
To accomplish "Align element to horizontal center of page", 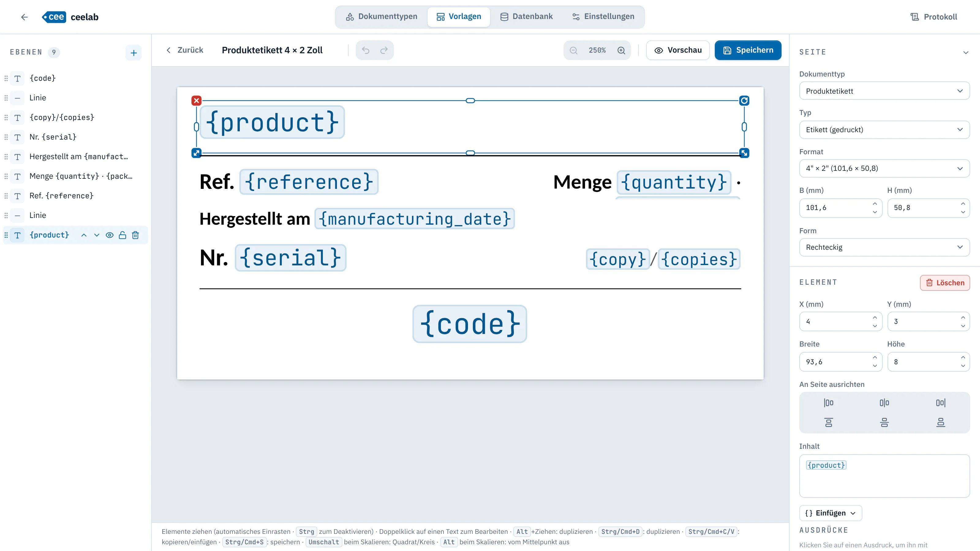I will (x=884, y=403).
